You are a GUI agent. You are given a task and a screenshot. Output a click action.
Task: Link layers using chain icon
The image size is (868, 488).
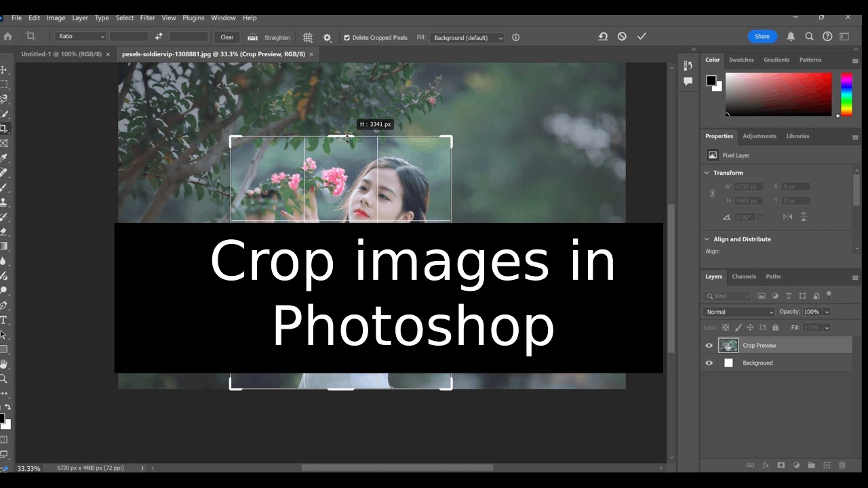pyautogui.click(x=750, y=466)
